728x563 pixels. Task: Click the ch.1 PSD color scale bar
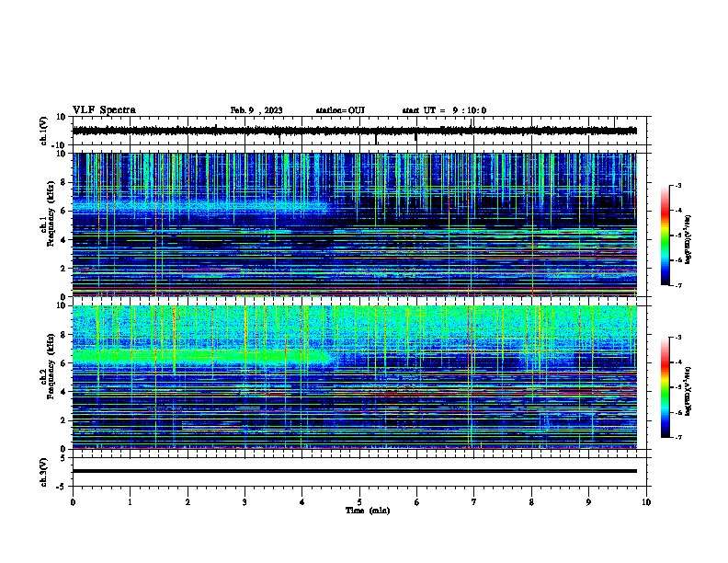click(x=665, y=236)
